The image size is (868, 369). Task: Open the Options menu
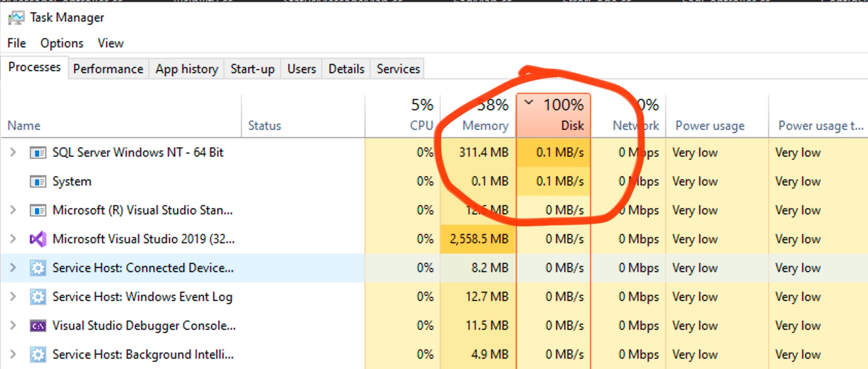(x=62, y=43)
